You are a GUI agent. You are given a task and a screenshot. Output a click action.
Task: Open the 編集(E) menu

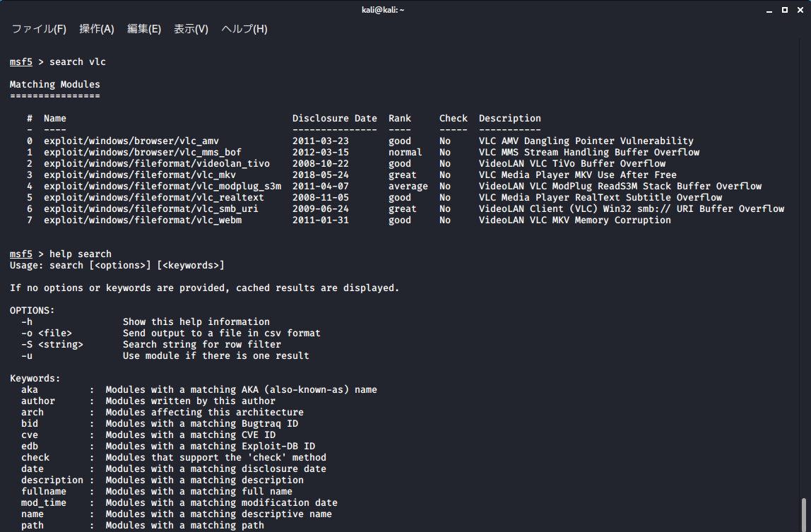coord(144,29)
